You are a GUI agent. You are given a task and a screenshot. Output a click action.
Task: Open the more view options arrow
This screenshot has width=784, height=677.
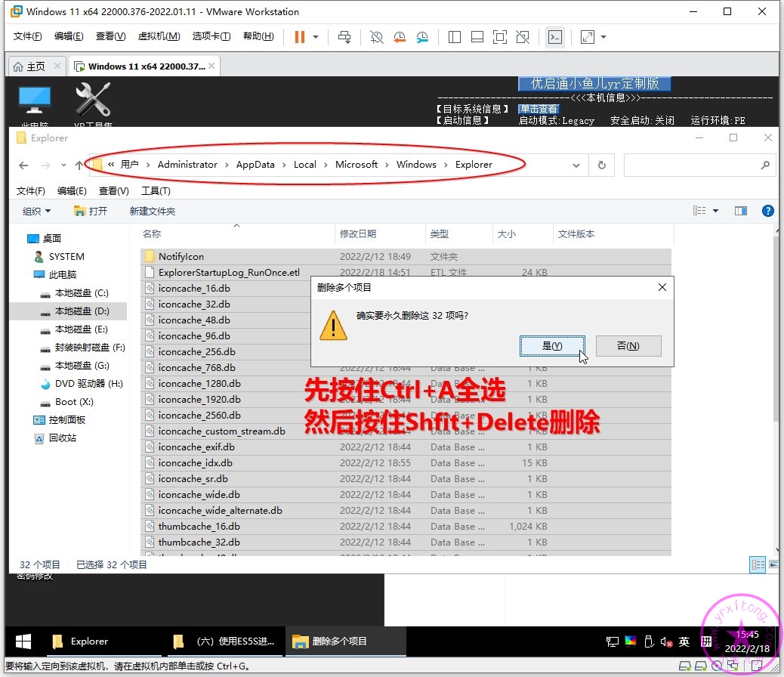tap(715, 211)
